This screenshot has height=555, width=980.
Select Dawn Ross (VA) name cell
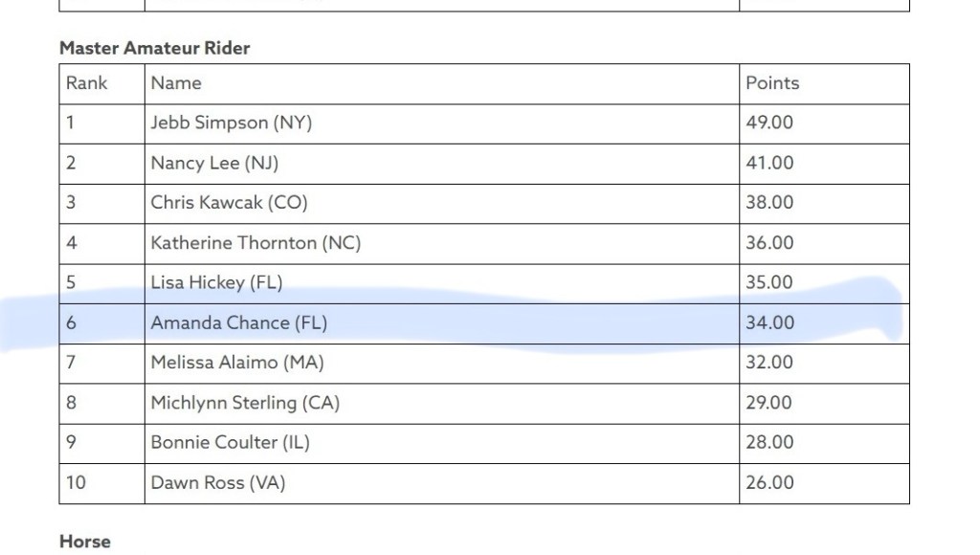pos(217,482)
